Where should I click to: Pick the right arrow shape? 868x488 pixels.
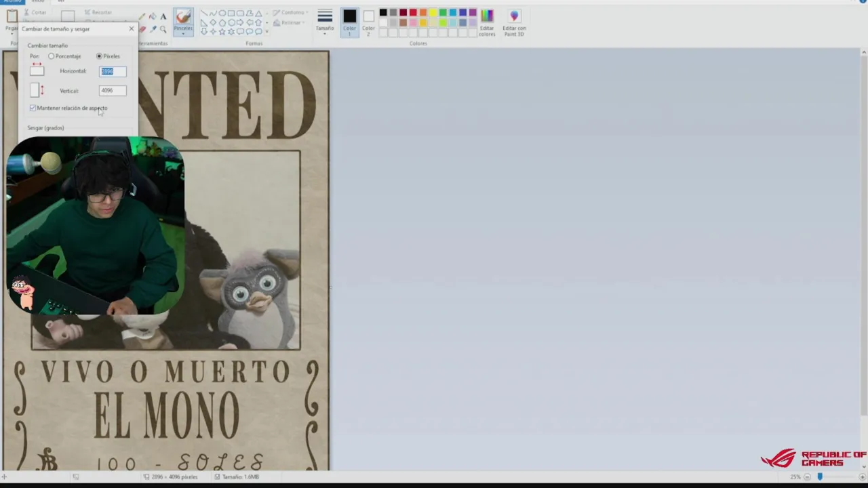point(240,22)
